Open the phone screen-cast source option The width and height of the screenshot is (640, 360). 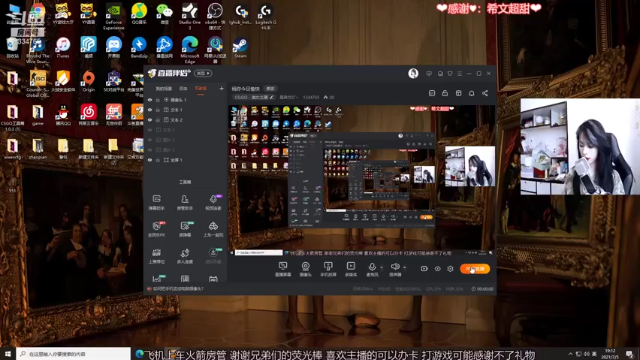[x=328, y=269]
